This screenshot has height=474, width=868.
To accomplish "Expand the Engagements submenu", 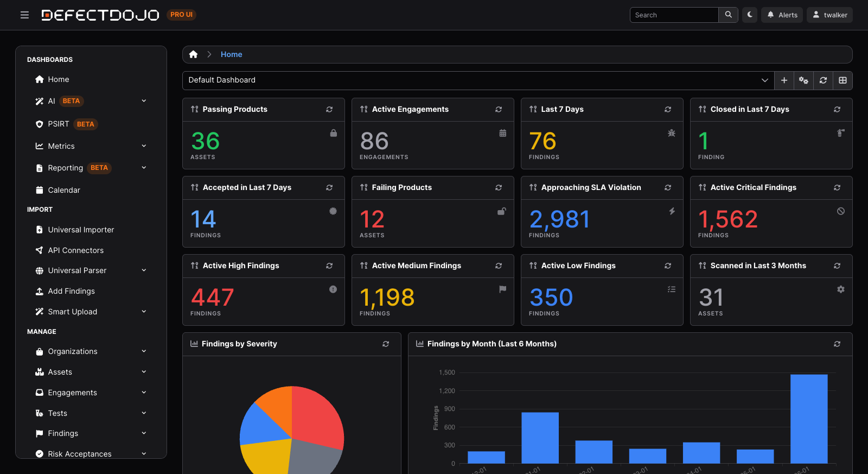I will point(91,393).
